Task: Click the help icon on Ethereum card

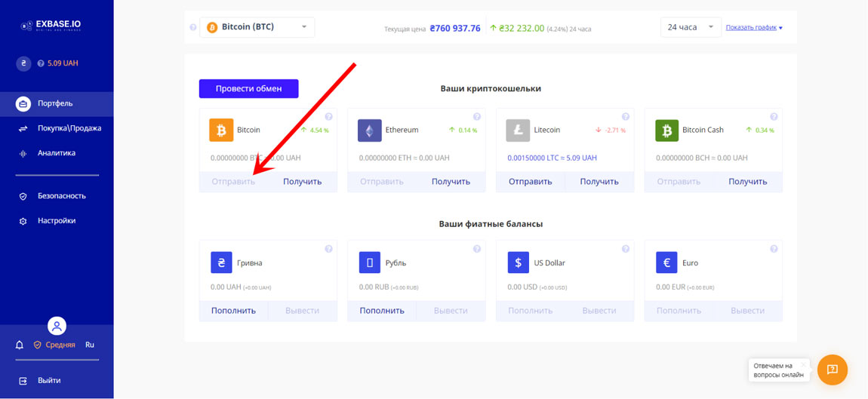Action: [477, 117]
